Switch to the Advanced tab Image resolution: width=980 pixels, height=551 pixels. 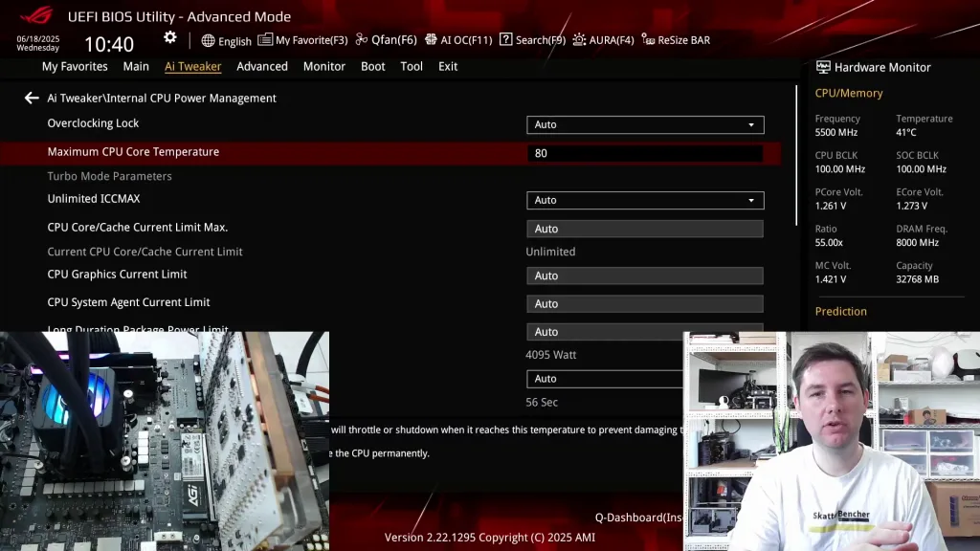(262, 67)
